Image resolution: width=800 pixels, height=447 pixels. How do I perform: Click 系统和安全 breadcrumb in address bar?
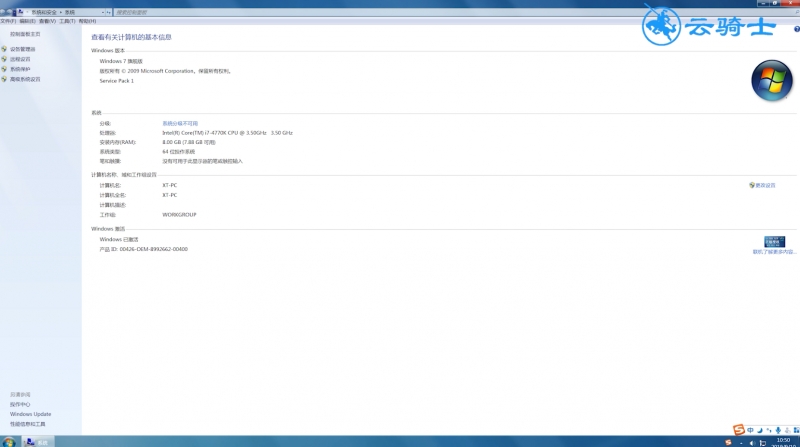pyautogui.click(x=44, y=12)
